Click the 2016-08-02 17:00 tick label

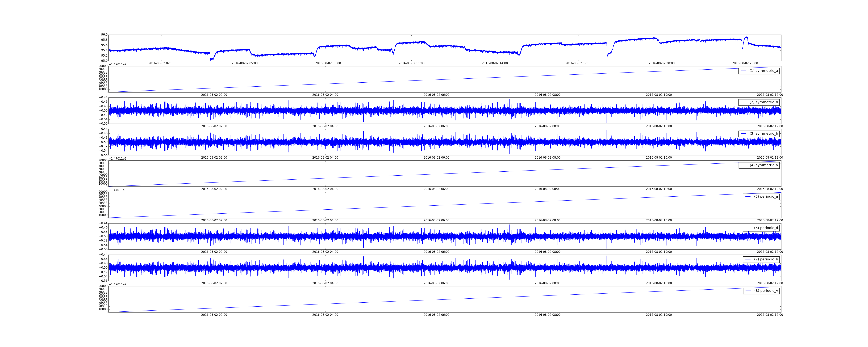click(578, 63)
